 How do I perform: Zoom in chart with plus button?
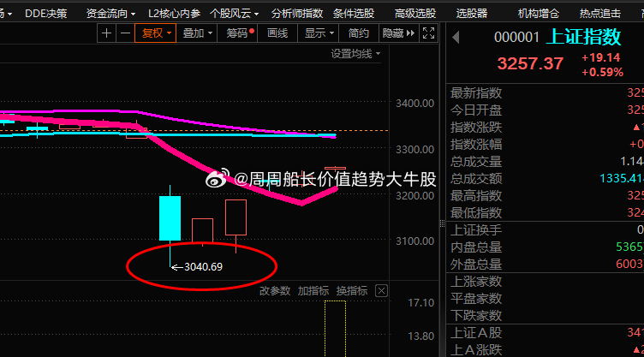pyautogui.click(x=106, y=33)
